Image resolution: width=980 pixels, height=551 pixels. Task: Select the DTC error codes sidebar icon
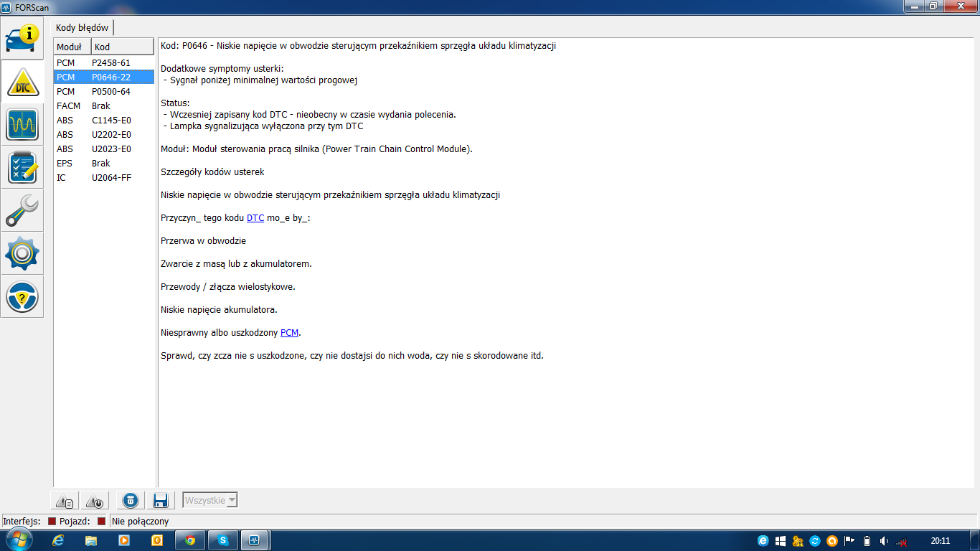(22, 81)
